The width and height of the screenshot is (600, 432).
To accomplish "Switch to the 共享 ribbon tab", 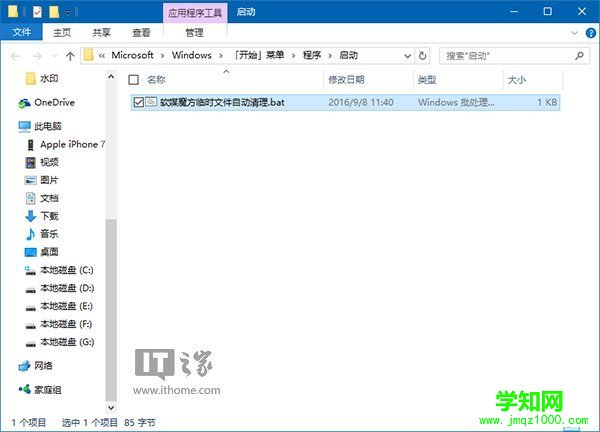I will tap(101, 33).
